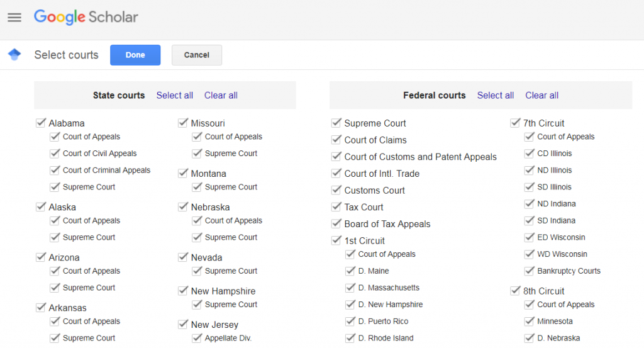Click the Google Scholar logo
This screenshot has width=644, height=348.
[86, 17]
